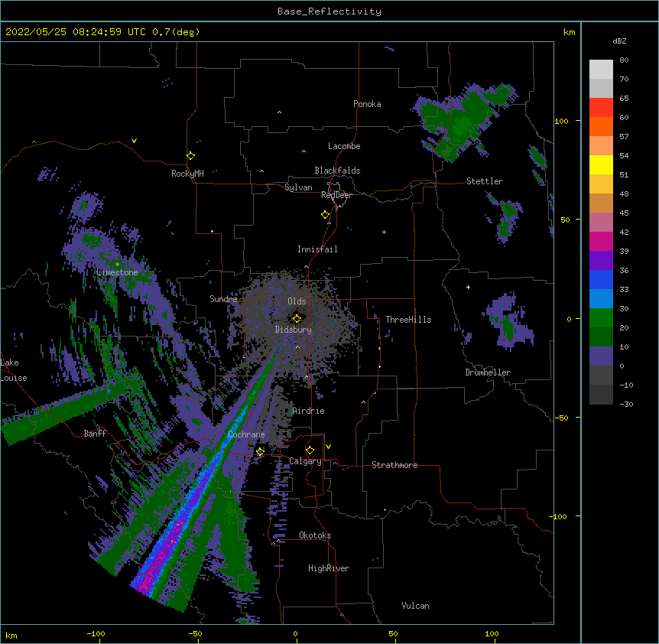Pick the slate-violet swatch between 10 and 0 dBZ
Screen dimensions: 659x644
pyautogui.click(x=601, y=356)
